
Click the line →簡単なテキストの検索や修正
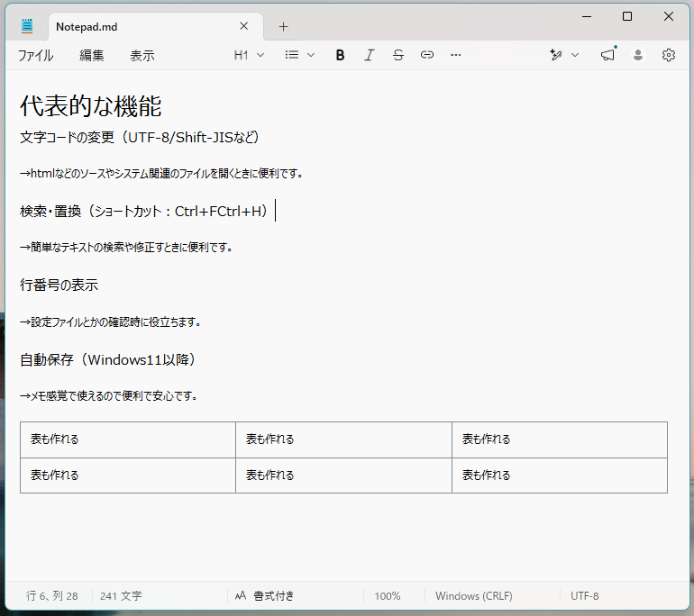(x=126, y=247)
